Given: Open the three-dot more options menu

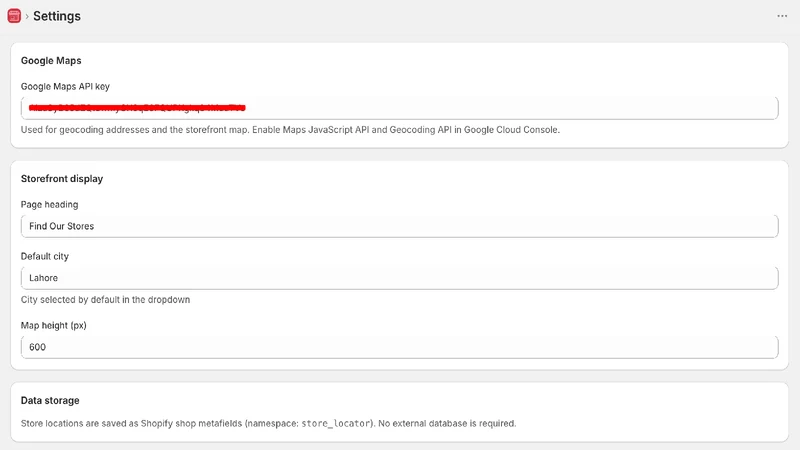Looking at the screenshot, I should (782, 16).
